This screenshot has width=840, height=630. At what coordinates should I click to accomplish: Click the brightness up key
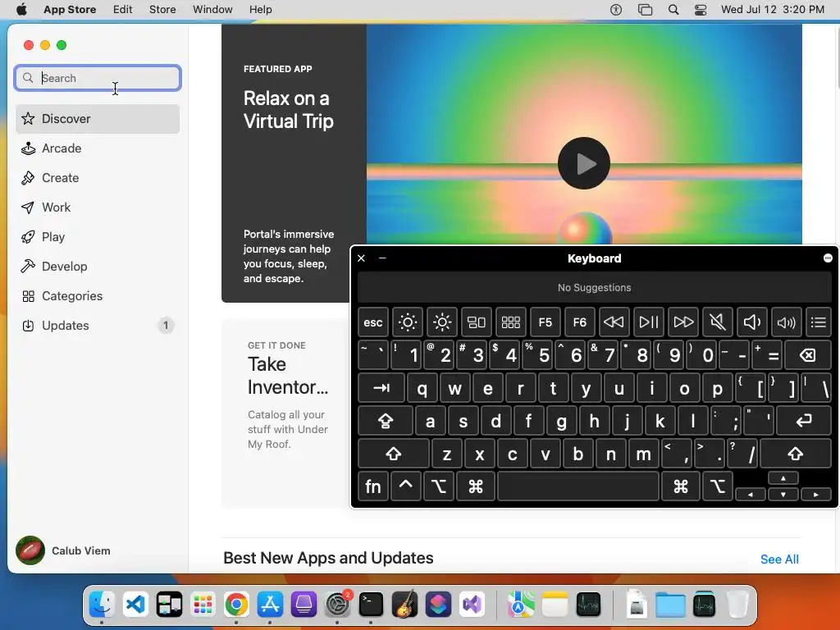[x=442, y=322]
